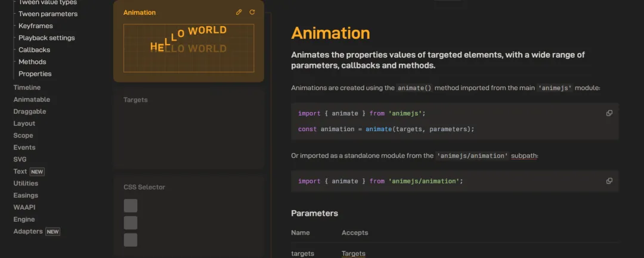Click the inline animate() code snippet
The height and width of the screenshot is (258, 644).
(414, 88)
